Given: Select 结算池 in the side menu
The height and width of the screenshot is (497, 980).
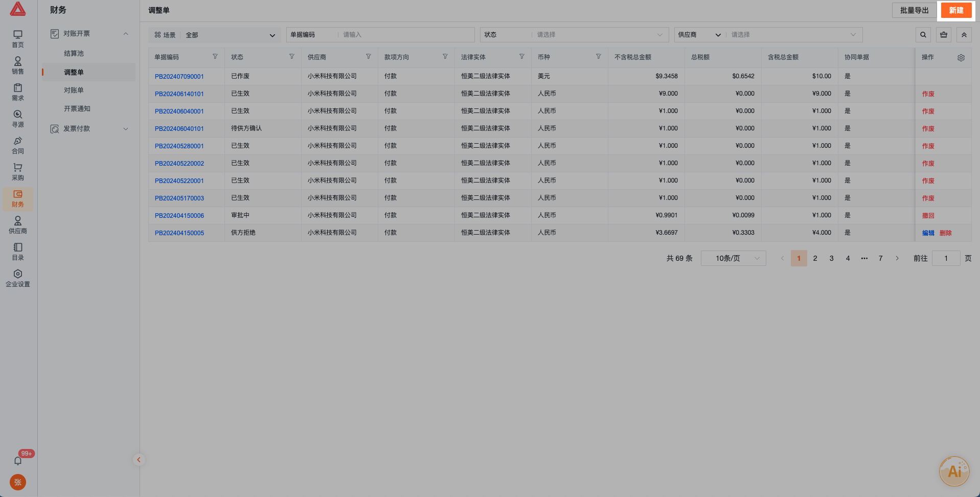Looking at the screenshot, I should pos(74,53).
